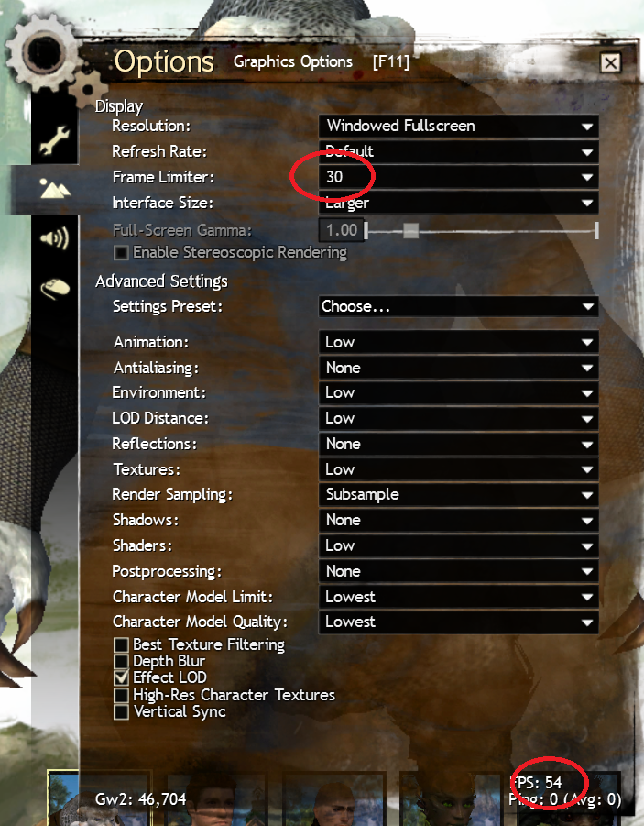The image size is (644, 826).
Task: Click the gear icon above the Options title
Action: pyautogui.click(x=44, y=52)
